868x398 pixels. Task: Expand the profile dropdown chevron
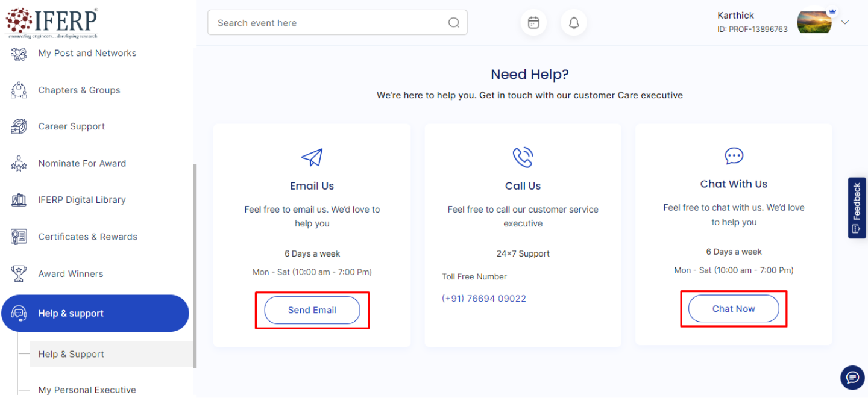click(x=845, y=22)
